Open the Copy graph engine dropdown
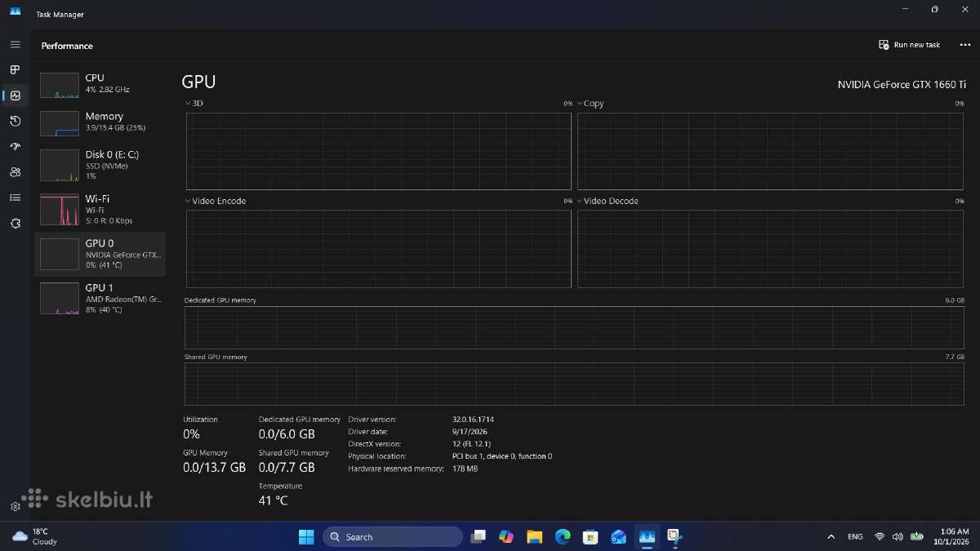This screenshot has height=551, width=980. [592, 104]
